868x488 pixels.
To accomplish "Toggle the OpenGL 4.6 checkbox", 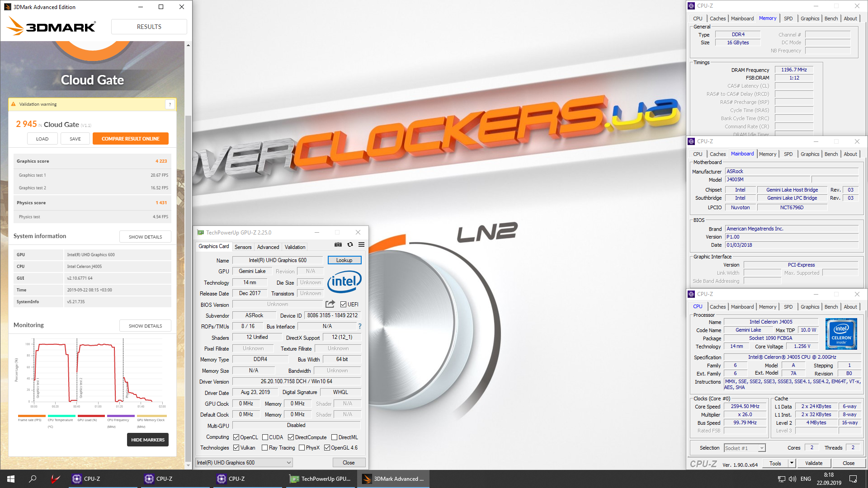I will [x=327, y=448].
